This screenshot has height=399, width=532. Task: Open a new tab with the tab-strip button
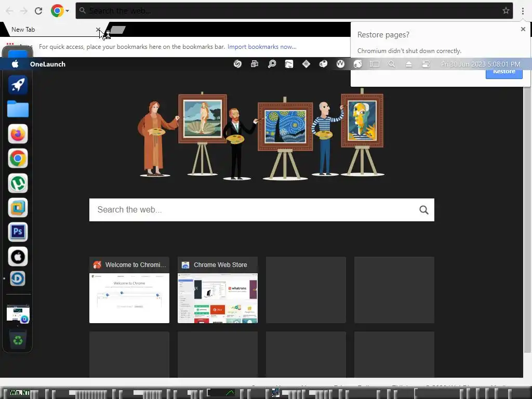coord(118,30)
